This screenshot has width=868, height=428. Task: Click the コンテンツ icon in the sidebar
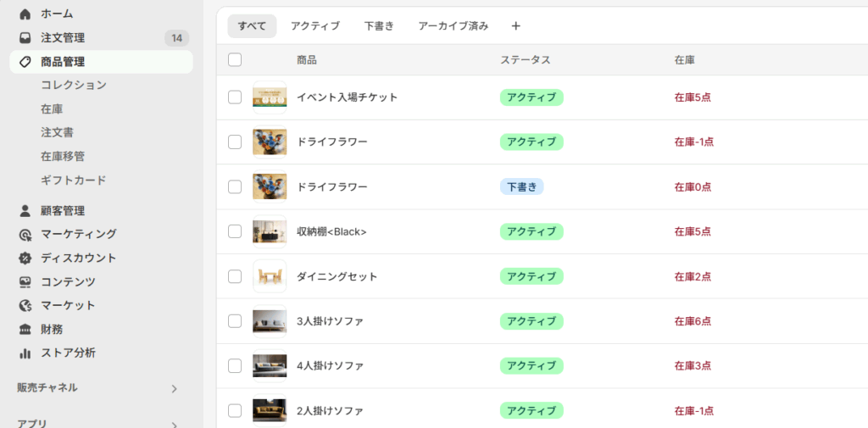click(25, 282)
